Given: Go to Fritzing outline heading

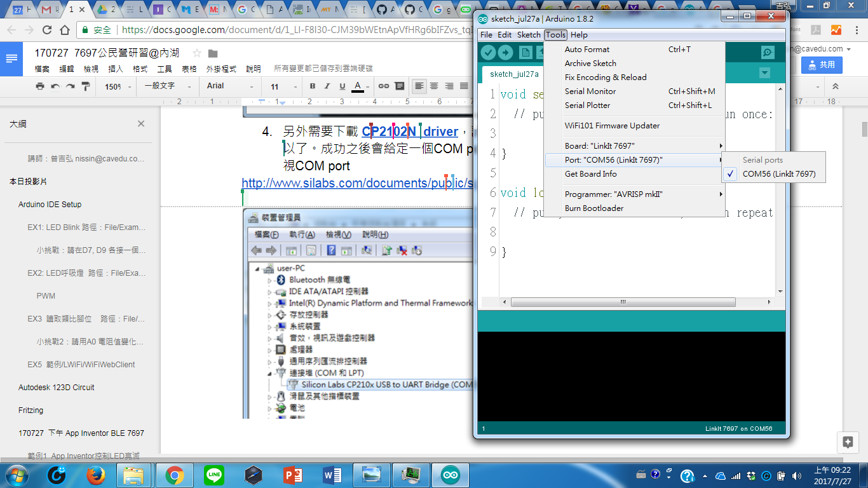Looking at the screenshot, I should (x=31, y=410).
